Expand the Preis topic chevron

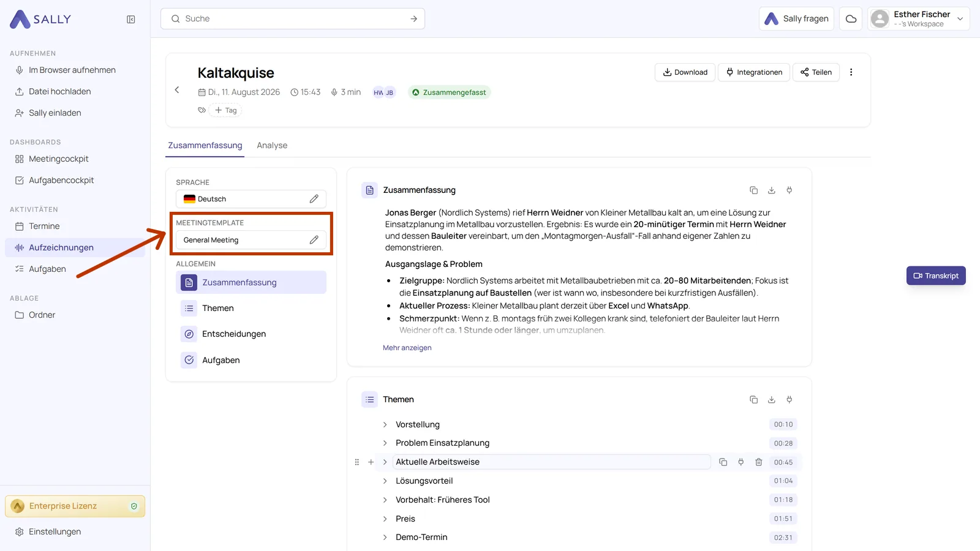coord(385,519)
